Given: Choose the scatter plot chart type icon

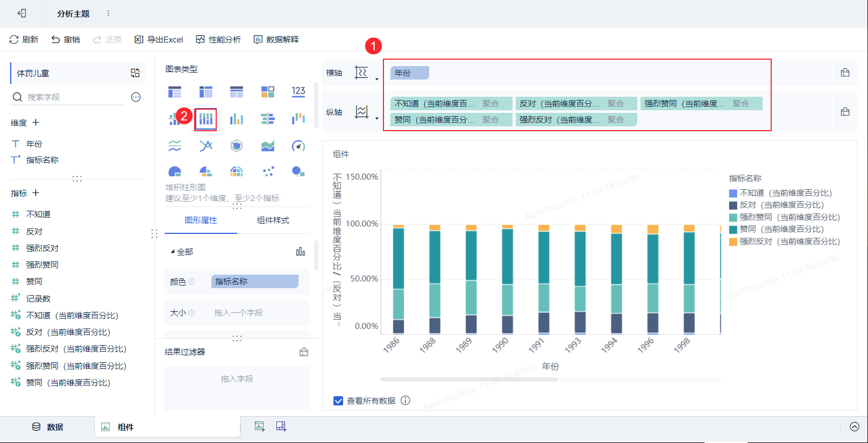Looking at the screenshot, I should click(268, 172).
